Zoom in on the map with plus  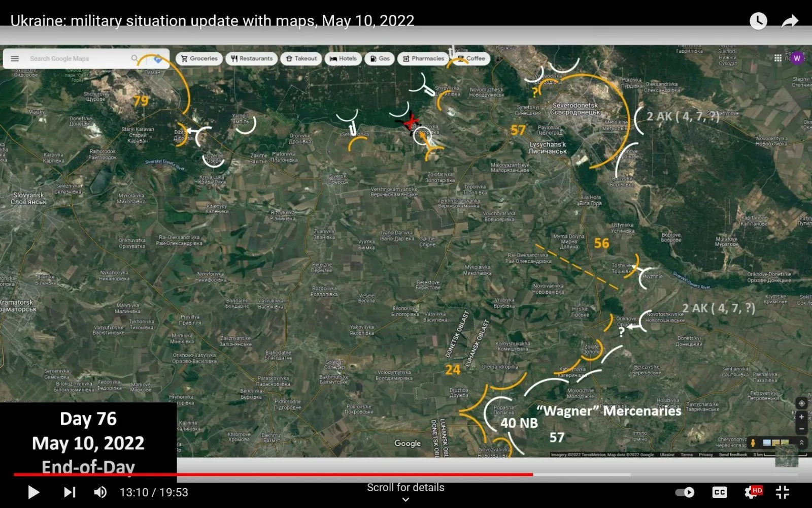801,417
